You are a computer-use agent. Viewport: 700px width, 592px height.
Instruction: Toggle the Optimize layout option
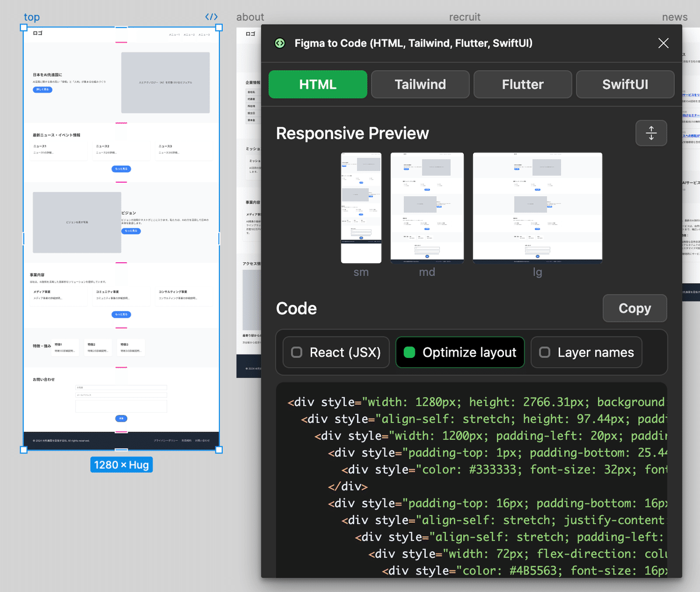pyautogui.click(x=460, y=352)
